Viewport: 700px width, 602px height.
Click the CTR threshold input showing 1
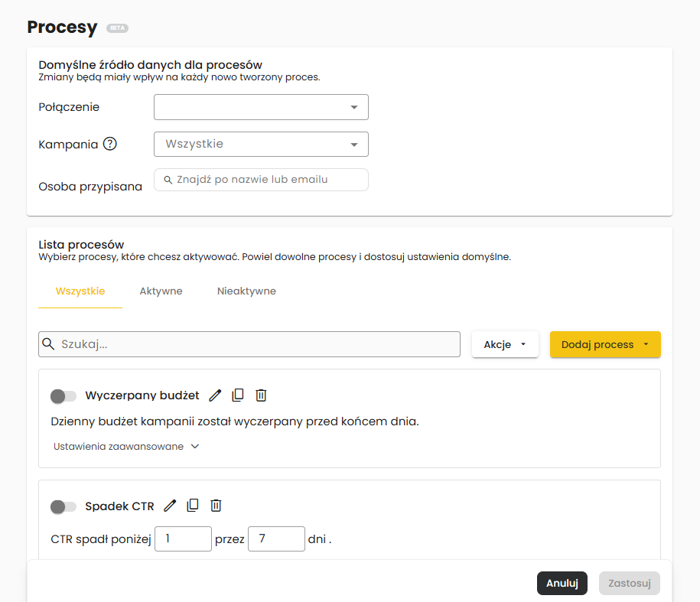[x=183, y=539]
